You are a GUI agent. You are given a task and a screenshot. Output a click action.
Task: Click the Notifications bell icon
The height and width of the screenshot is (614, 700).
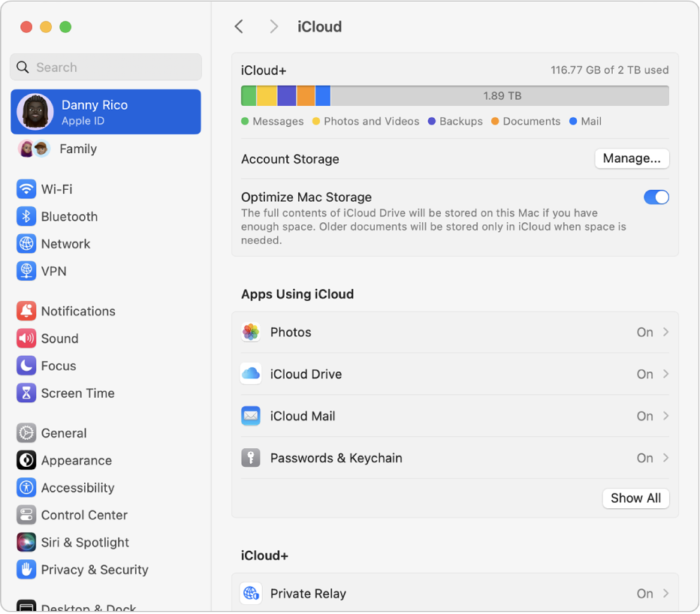click(x=26, y=311)
